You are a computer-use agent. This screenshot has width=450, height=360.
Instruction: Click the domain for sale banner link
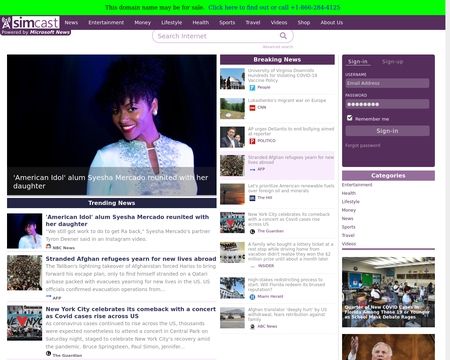274,7
